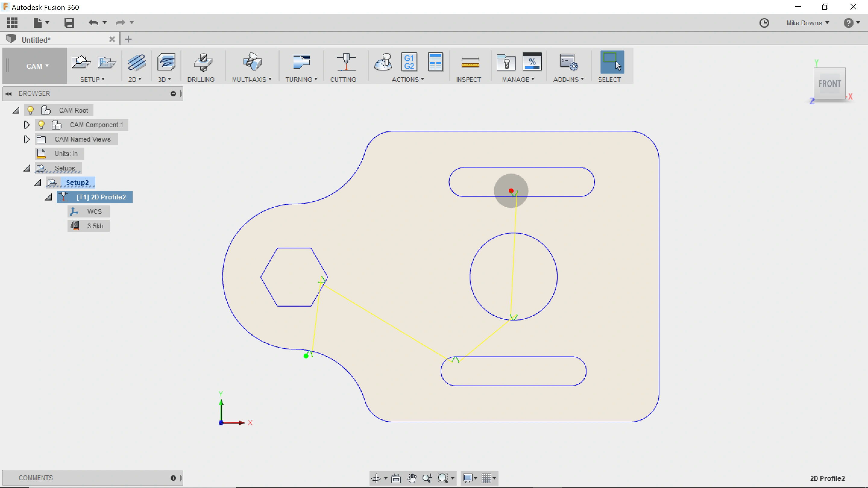Collapse the Setup2 tree node
This screenshot has width=868, height=488.
point(38,183)
